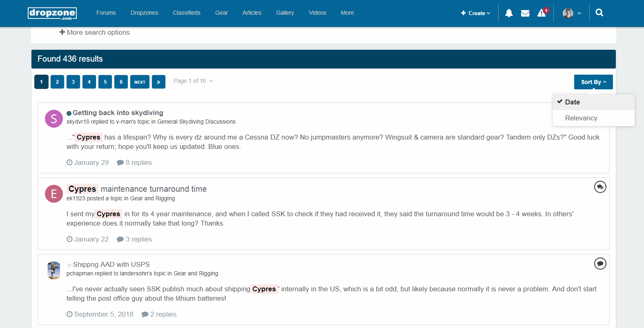Viewport: 644px width, 328px height.
Task: Open 'Getting back into skydiving' result
Action: (118, 113)
